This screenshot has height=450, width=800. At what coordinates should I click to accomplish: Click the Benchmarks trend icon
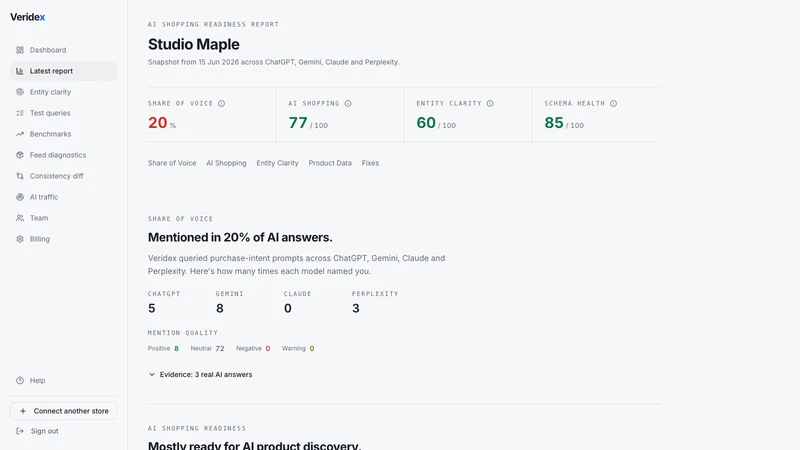(20, 134)
